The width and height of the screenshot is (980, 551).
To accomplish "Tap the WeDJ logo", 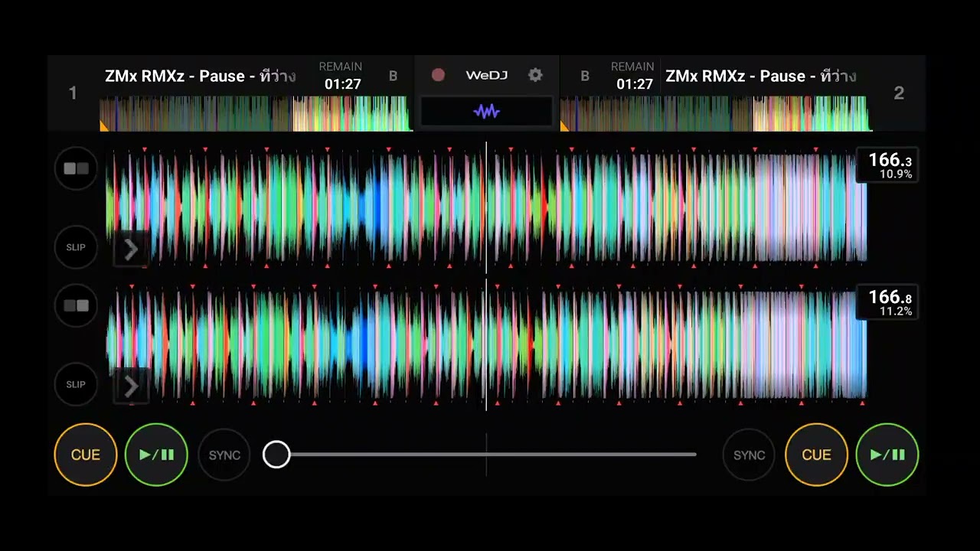I will pos(486,75).
